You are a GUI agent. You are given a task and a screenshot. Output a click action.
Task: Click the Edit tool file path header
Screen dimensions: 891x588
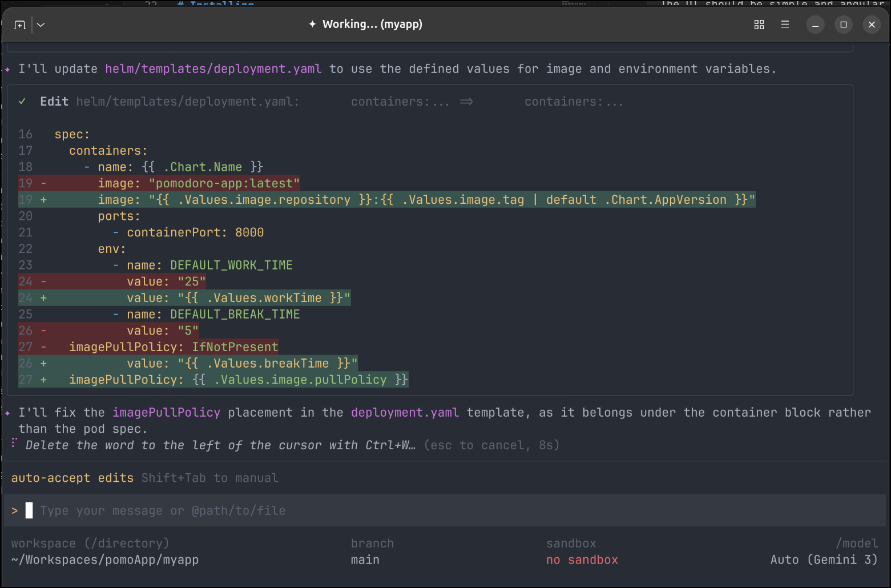point(187,102)
